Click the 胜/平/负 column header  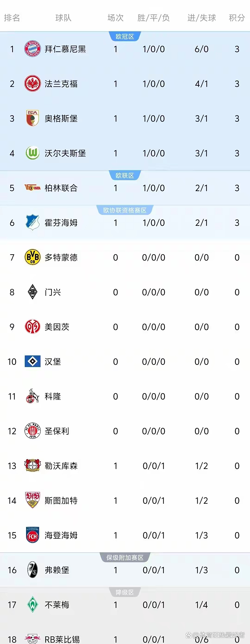(153, 18)
